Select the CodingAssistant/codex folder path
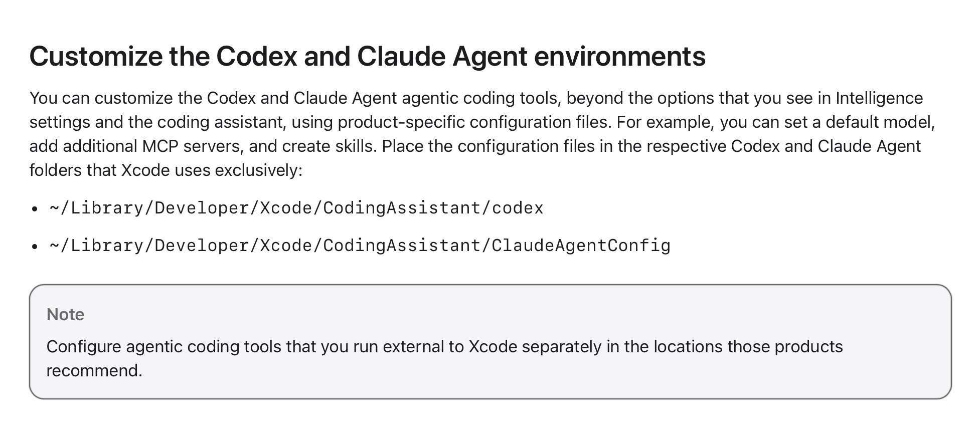Viewport: 980px width, 444px height. click(296, 208)
